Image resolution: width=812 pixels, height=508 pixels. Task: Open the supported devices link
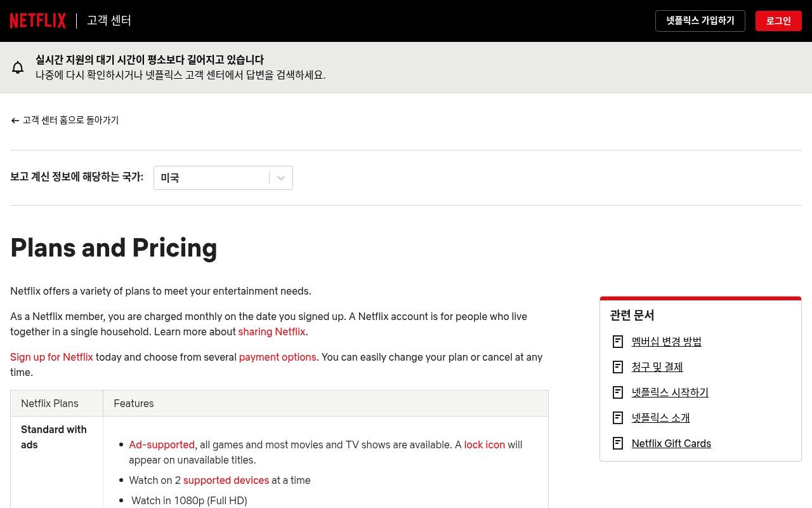[226, 480]
